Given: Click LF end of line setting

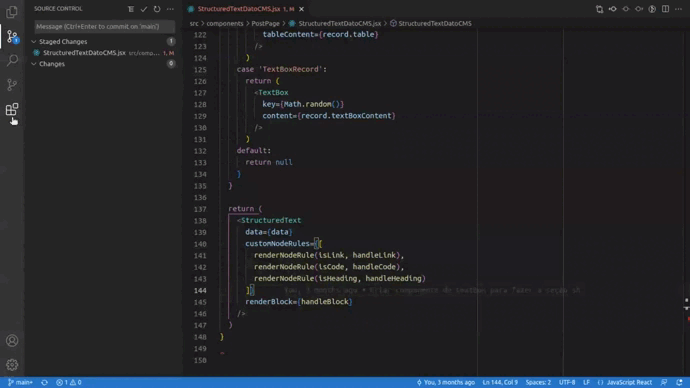Looking at the screenshot, I should [586, 382].
